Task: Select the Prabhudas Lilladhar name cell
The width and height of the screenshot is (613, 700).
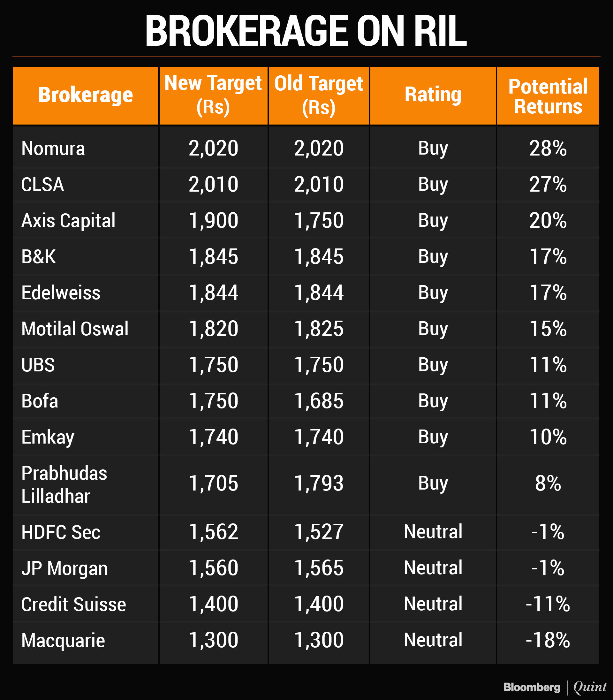Action: [x=64, y=484]
